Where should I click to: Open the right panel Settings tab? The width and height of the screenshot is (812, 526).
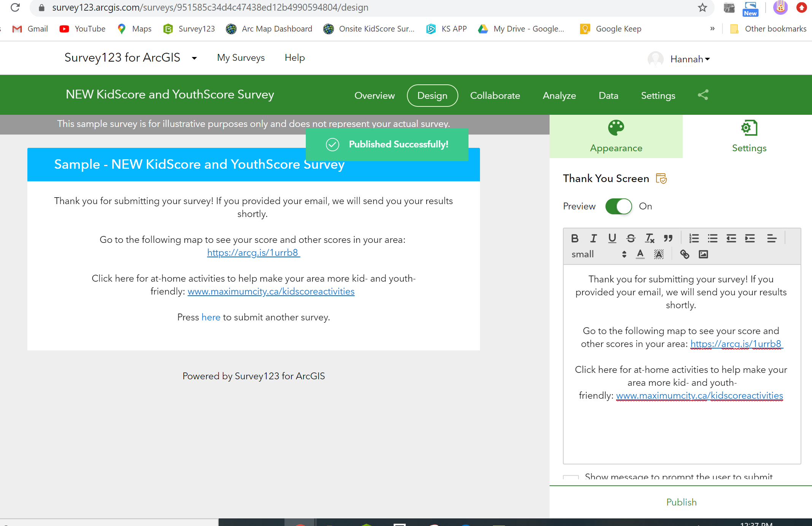pyautogui.click(x=749, y=136)
